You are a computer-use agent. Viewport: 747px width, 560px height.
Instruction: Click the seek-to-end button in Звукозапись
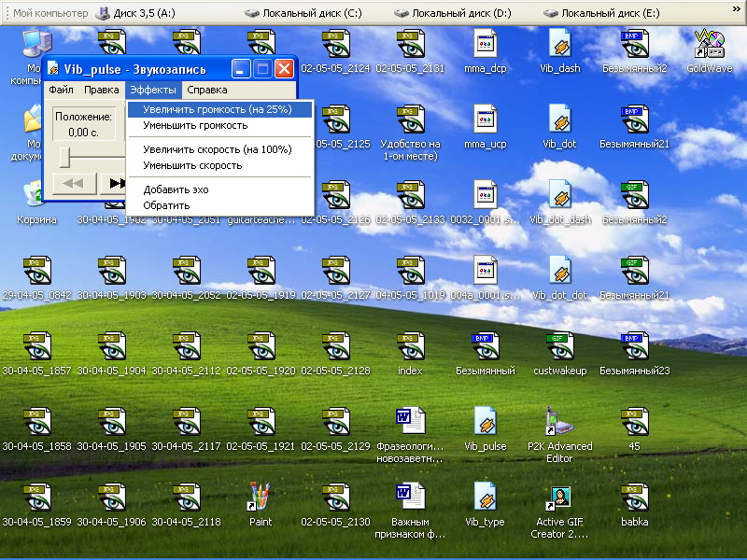tap(113, 183)
